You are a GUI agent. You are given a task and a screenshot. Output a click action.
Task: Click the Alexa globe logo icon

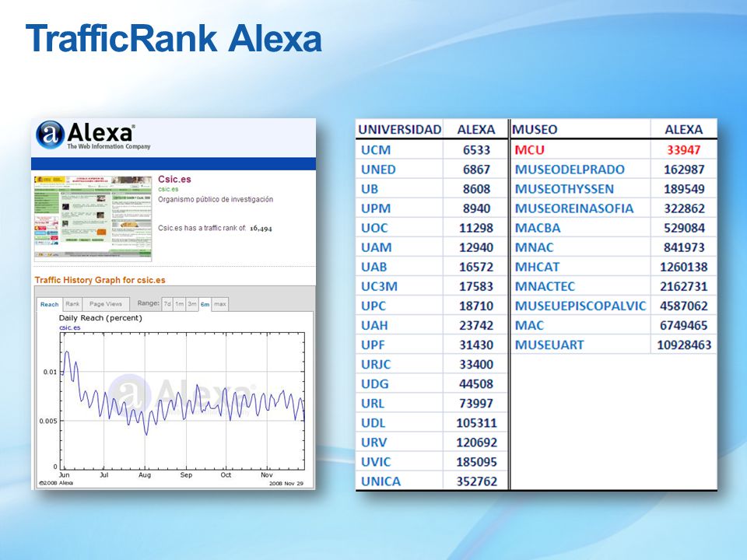pos(50,135)
